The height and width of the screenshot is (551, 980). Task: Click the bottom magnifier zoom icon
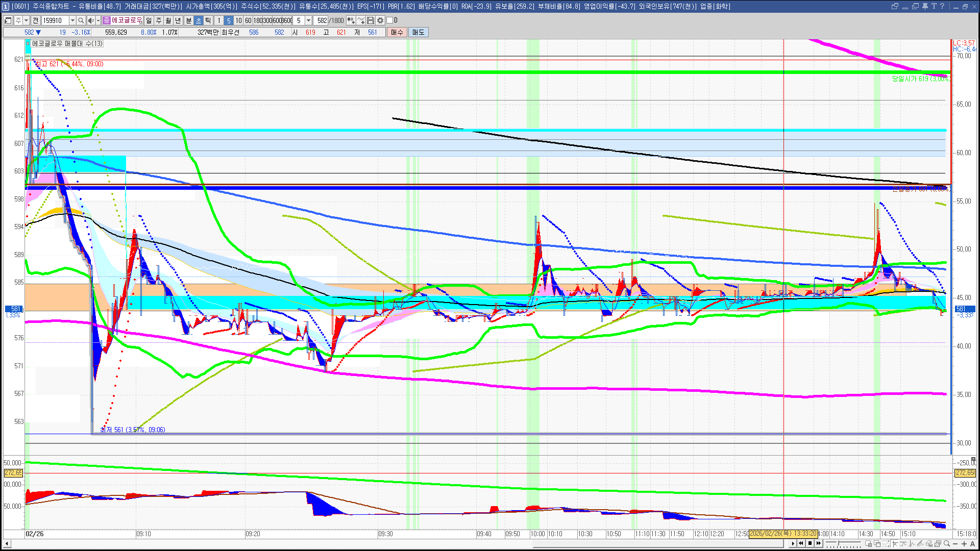pyautogui.click(x=947, y=544)
